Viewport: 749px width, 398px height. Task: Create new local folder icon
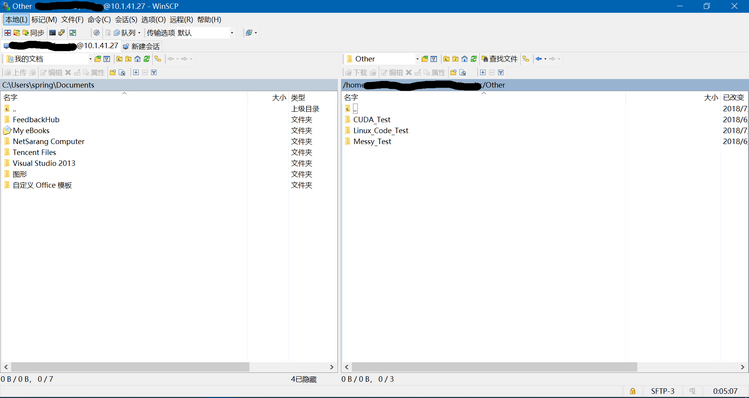[113, 72]
